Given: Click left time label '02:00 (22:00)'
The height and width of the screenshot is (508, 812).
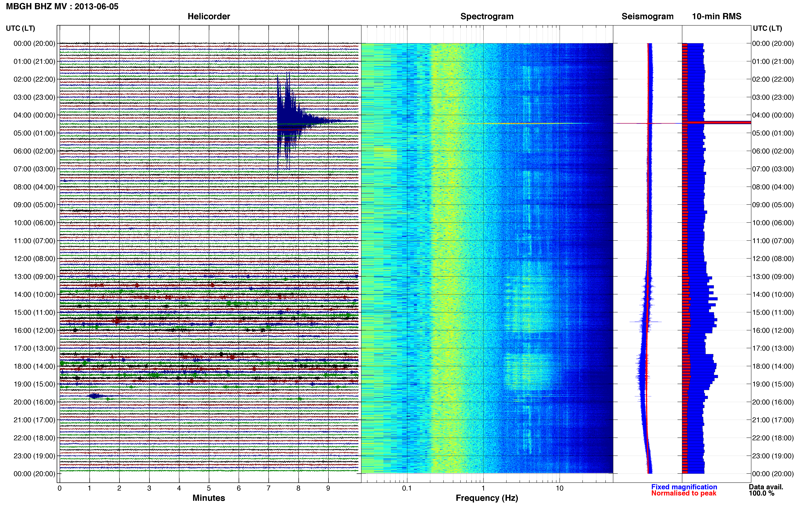Looking at the screenshot, I should tap(34, 79).
